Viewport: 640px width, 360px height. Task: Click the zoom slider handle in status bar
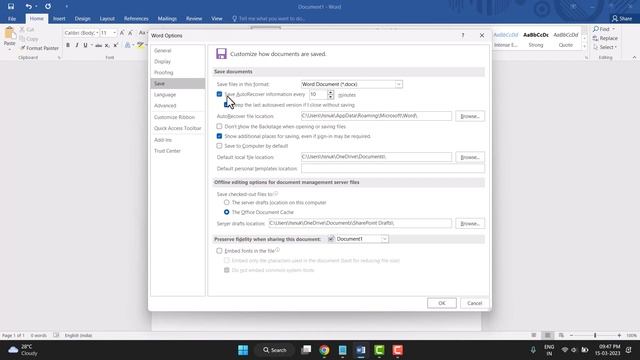pos(595,335)
